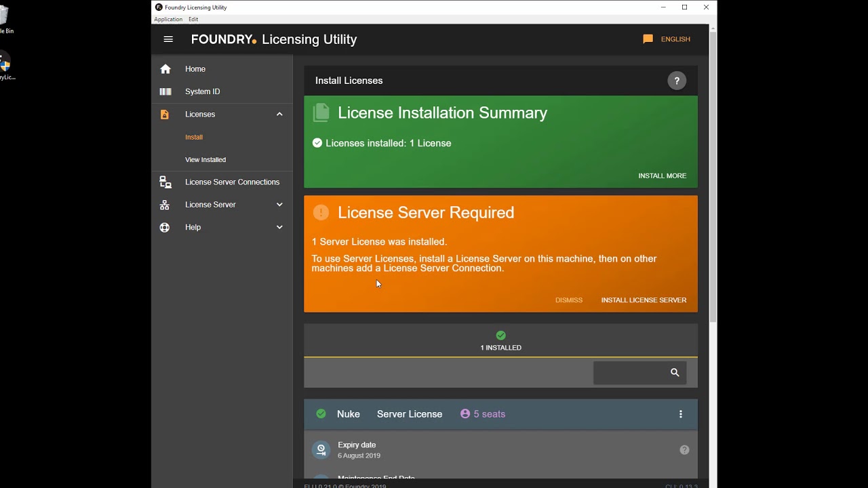Click the vertical scrollbar thumb

713,176
